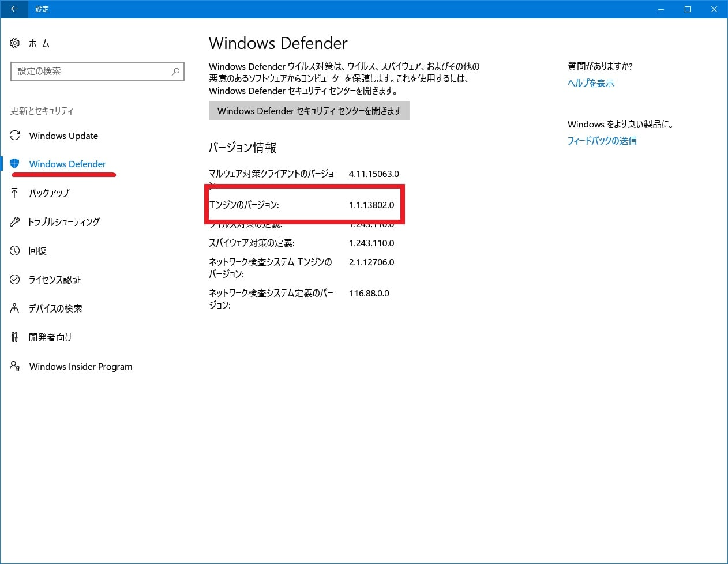Screen dimensions: 728x564
Task: Click engine version value 1.1.13802.0
Action: [x=371, y=205]
